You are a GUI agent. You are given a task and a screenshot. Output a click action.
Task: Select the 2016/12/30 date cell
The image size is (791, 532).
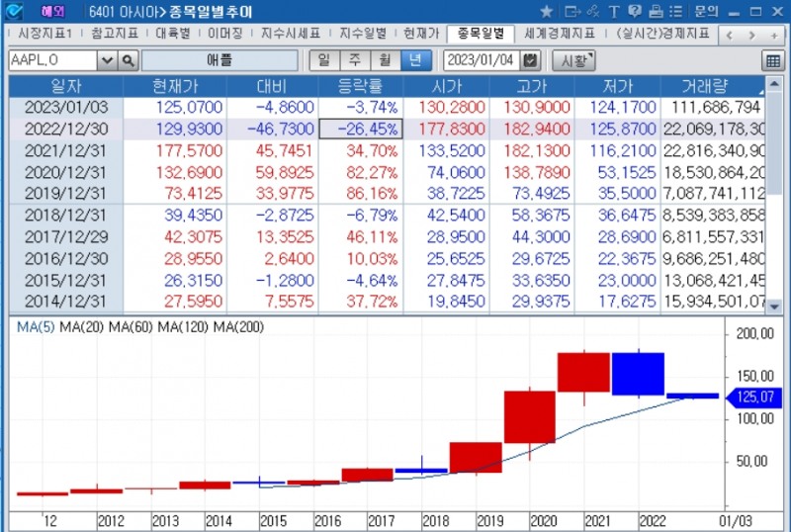(66, 259)
